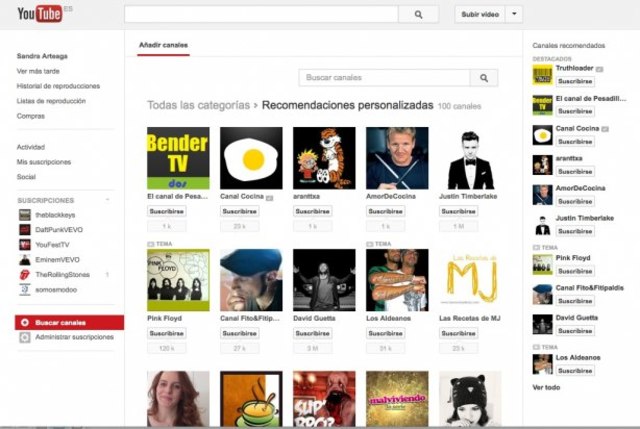This screenshot has width=640, height=429.
Task: Click the top search magnifier button
Action: [418, 14]
